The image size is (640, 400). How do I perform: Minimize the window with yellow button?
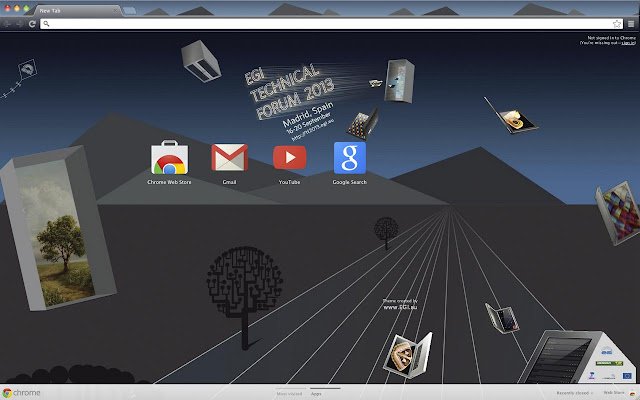pyautogui.click(x=17, y=9)
